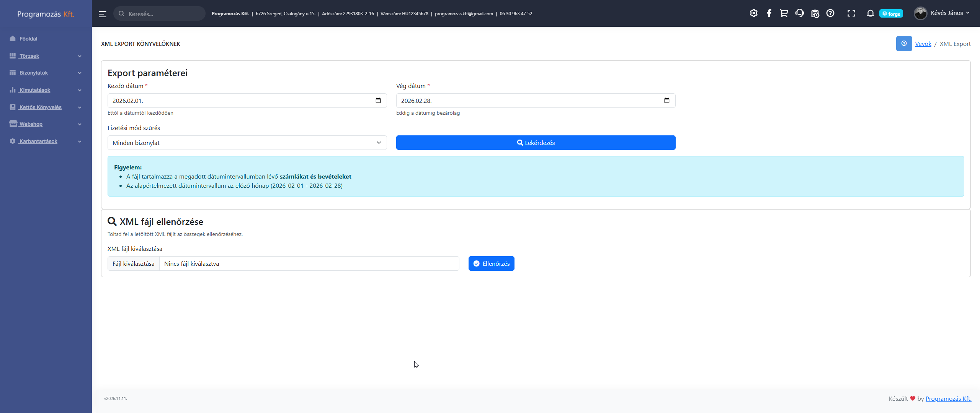This screenshot has width=980, height=413.
Task: Open the Fizetési mód szűrés dropdown
Action: coord(247,143)
